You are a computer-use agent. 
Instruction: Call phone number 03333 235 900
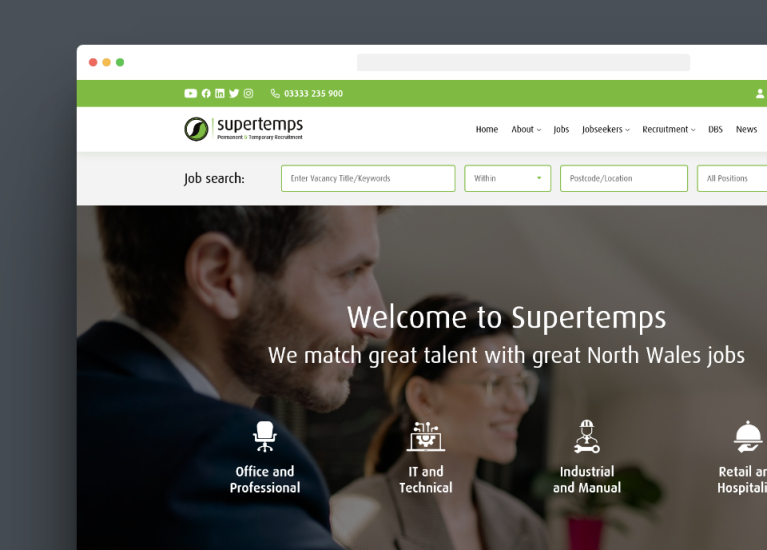coord(307,93)
